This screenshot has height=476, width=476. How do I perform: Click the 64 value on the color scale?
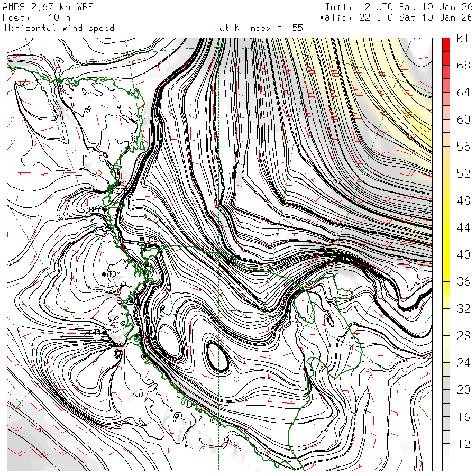tap(463, 92)
